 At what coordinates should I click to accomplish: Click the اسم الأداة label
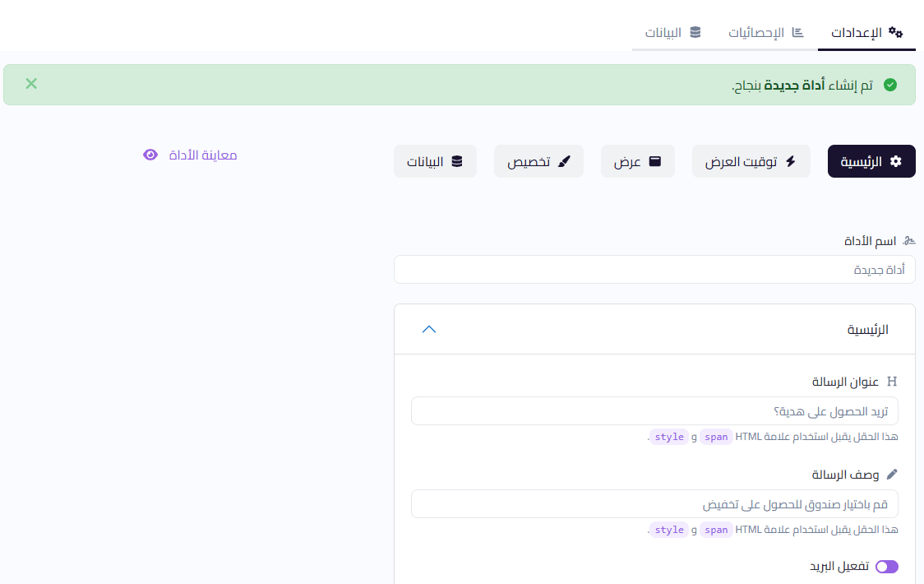coord(870,241)
